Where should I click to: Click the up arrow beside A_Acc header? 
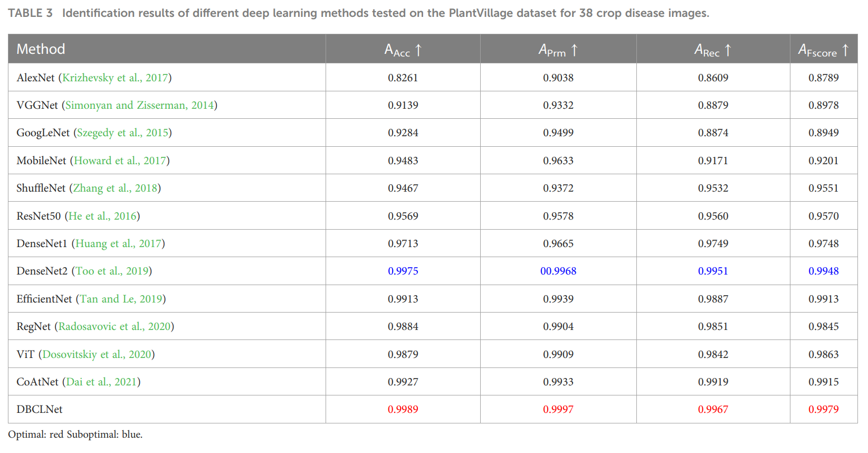click(x=418, y=50)
